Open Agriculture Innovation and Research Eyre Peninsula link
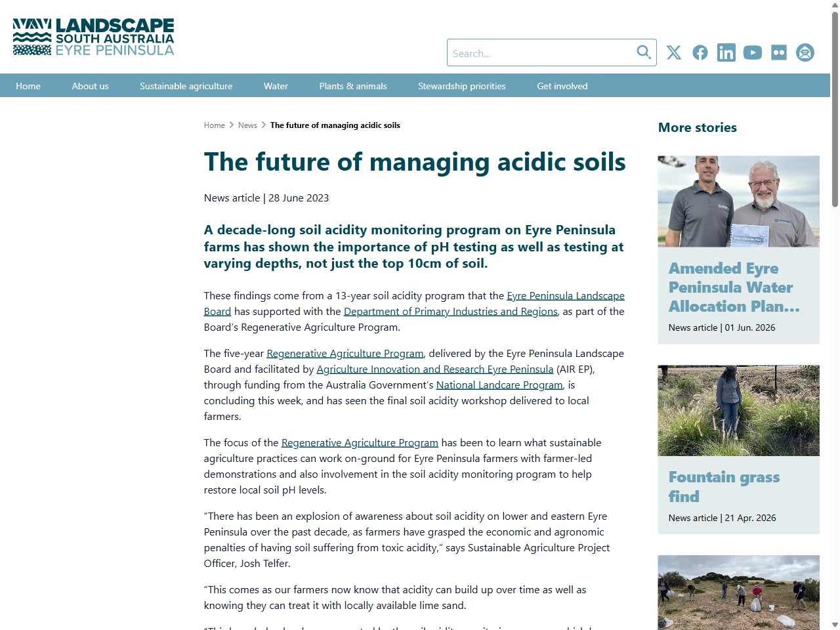Screen dimensions: 840x630 (435, 369)
